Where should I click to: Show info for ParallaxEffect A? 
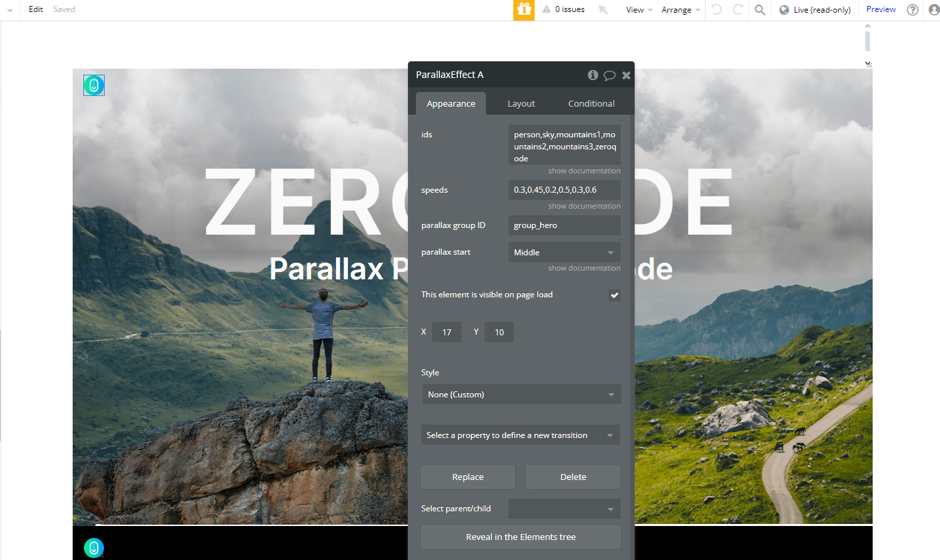[x=593, y=75]
